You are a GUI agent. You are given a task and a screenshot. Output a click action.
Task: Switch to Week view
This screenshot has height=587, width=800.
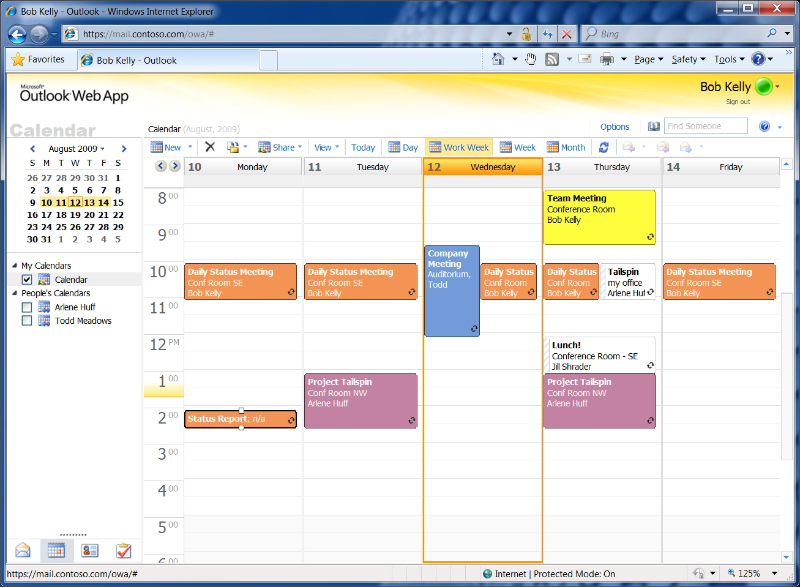[x=517, y=147]
